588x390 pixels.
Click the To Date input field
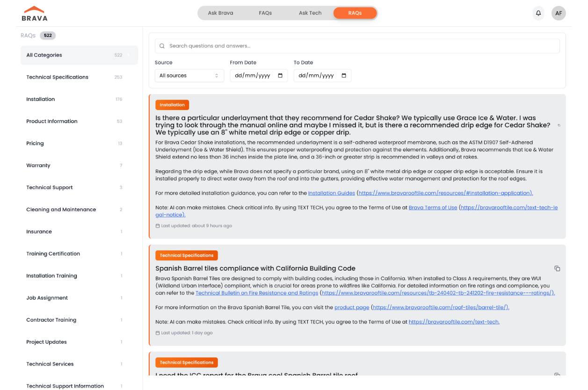pyautogui.click(x=322, y=76)
